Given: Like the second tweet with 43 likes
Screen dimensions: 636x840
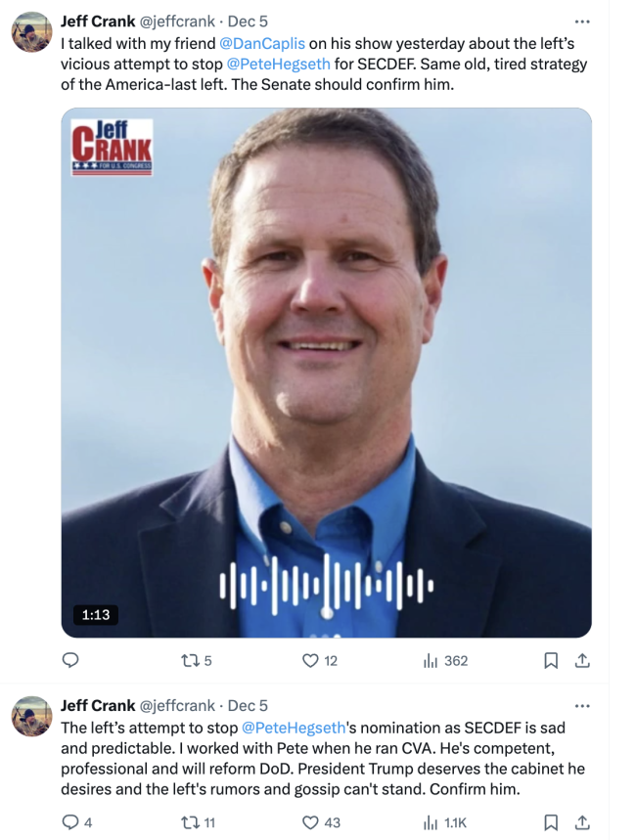Looking at the screenshot, I should [x=321, y=821].
